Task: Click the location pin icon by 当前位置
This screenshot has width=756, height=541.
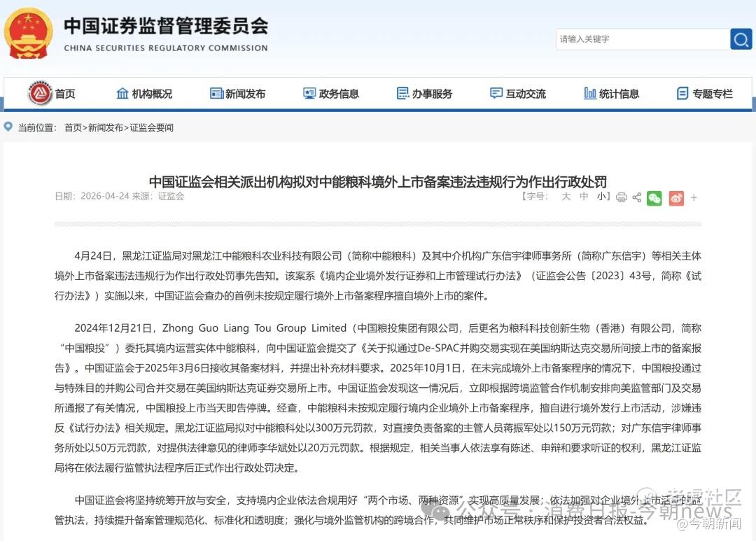Action: [x=8, y=127]
